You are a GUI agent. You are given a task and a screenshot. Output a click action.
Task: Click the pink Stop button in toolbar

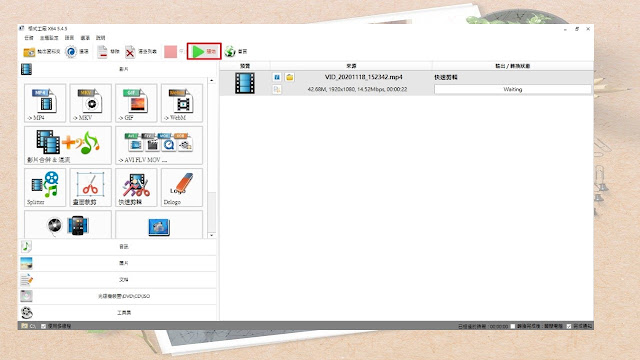[x=171, y=51]
